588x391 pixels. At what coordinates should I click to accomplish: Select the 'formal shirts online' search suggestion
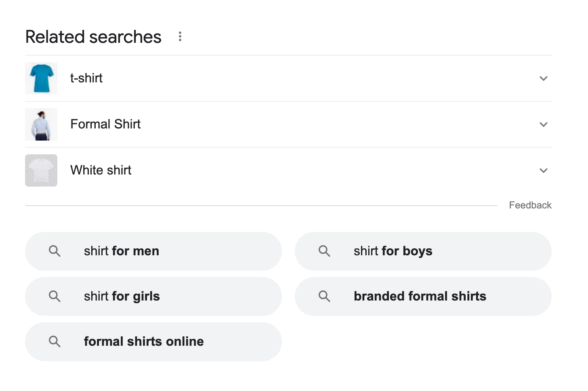click(144, 341)
